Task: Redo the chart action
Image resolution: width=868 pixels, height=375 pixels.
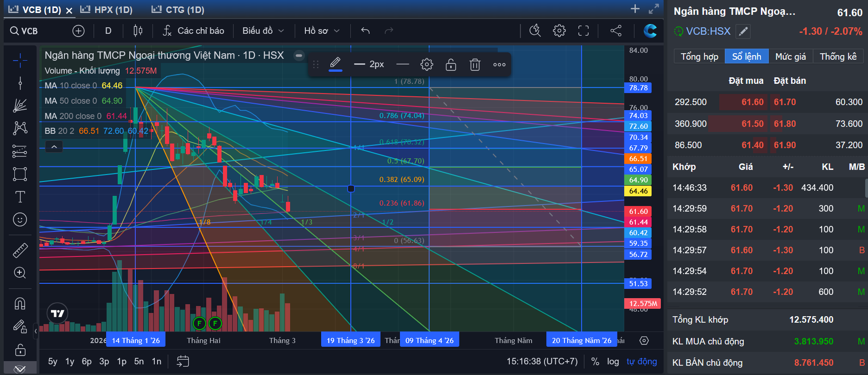Action: pyautogui.click(x=389, y=31)
